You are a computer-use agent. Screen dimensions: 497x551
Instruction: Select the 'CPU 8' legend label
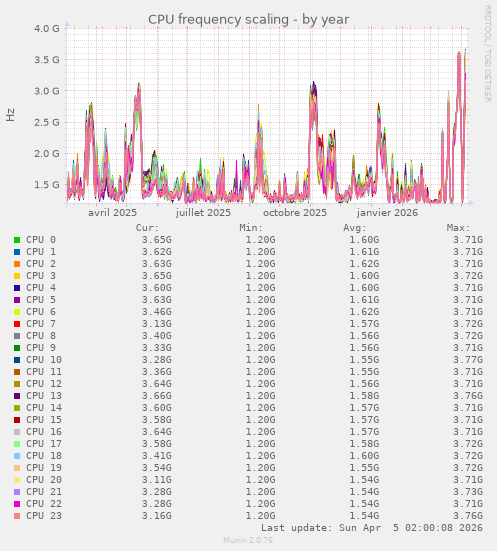41,336
